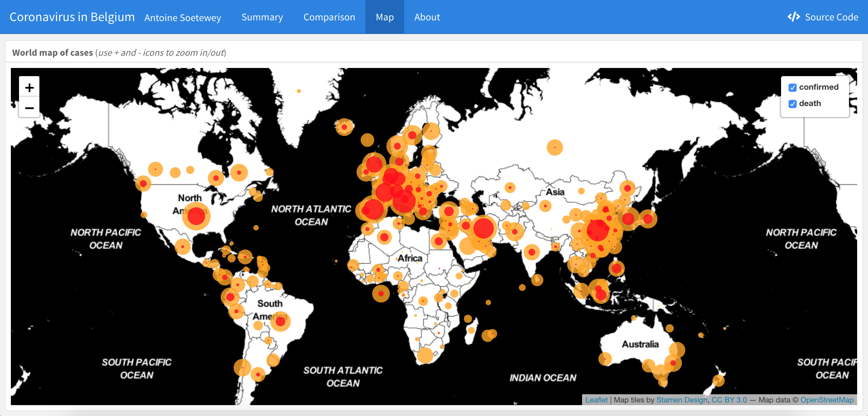Screen dimensions: 868x416
Task: Open the Stamen Design link
Action: tap(681, 400)
